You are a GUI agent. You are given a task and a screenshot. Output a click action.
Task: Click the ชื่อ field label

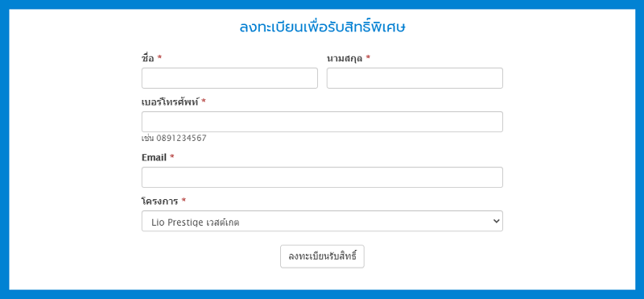tap(148, 58)
